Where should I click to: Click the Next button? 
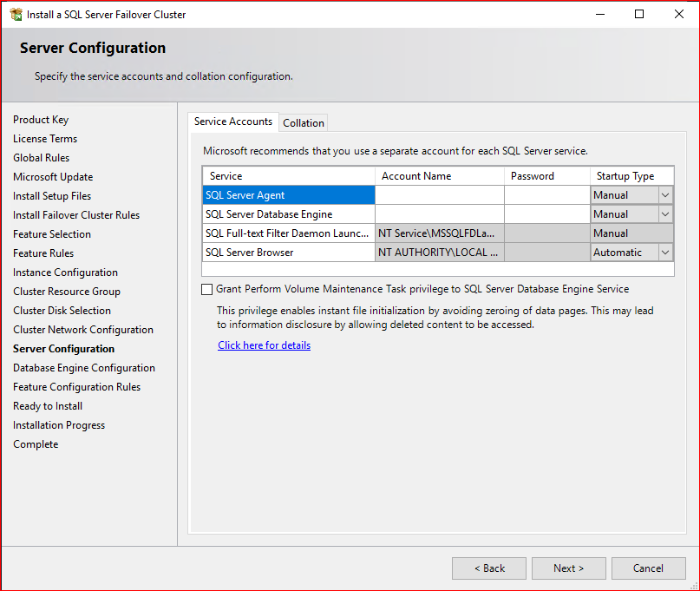click(569, 568)
